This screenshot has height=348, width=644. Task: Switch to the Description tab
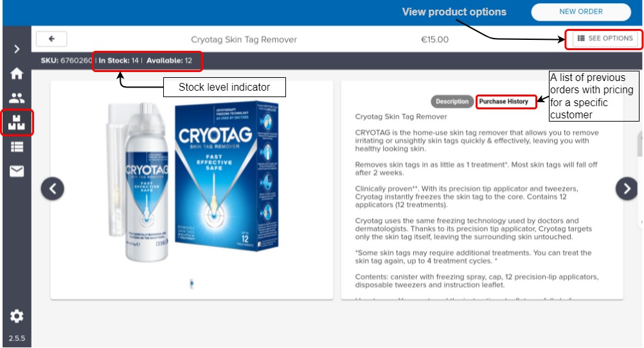click(452, 102)
